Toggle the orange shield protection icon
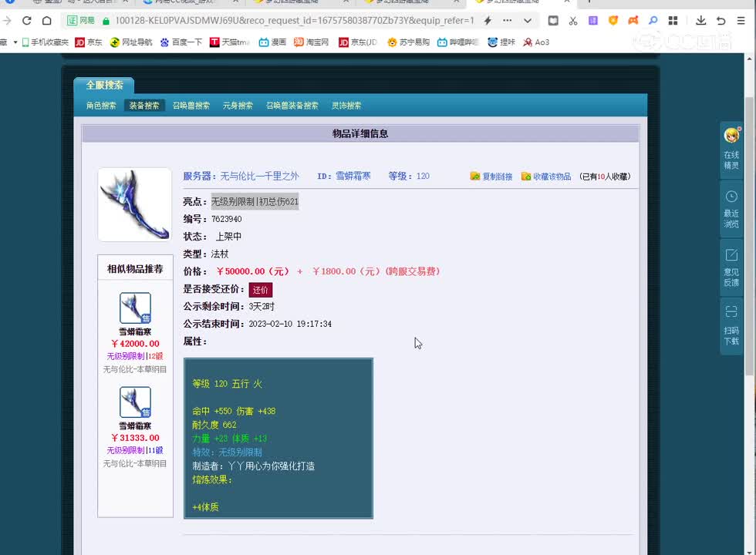 (x=613, y=21)
